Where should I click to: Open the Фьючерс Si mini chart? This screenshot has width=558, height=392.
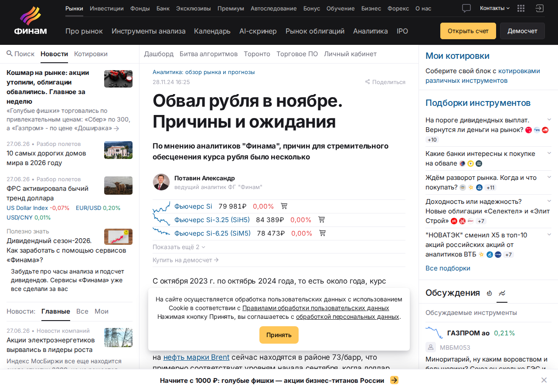point(161,206)
